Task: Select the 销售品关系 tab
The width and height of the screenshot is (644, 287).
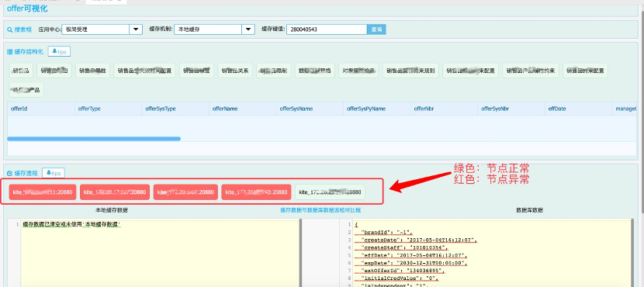Action: pyautogui.click(x=235, y=71)
